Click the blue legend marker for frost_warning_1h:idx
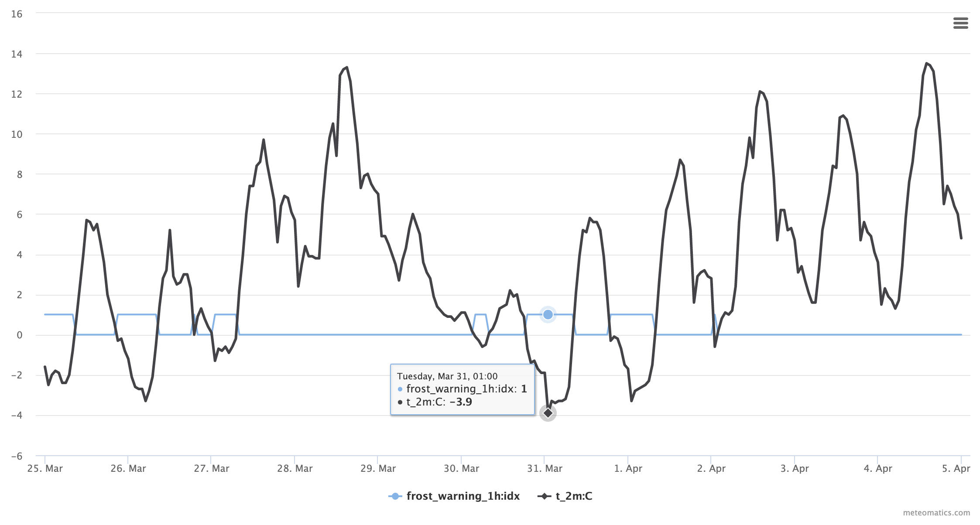The image size is (980, 525). point(395,496)
